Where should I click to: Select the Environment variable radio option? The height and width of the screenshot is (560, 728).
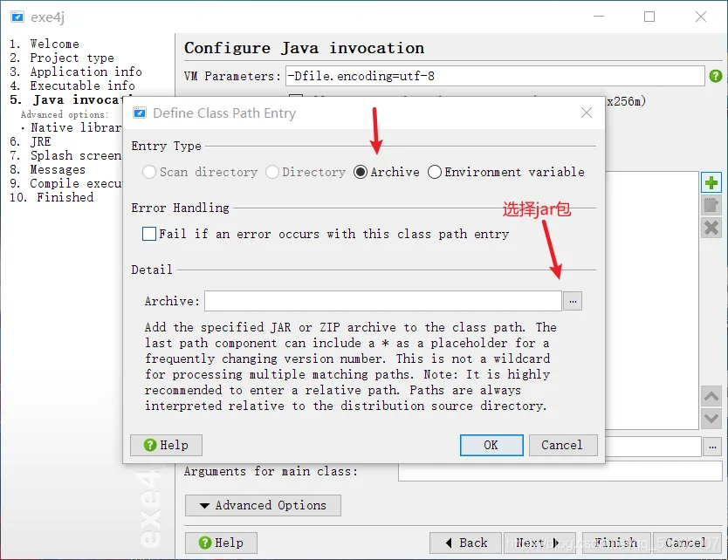[435, 172]
